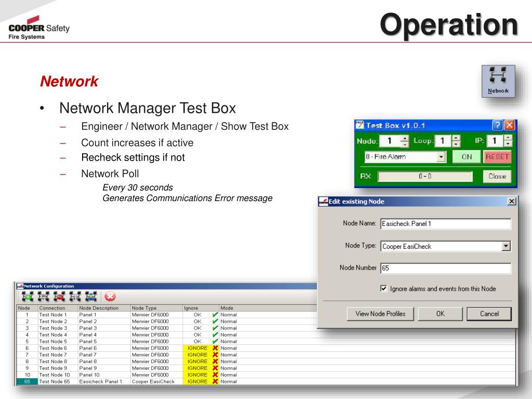The image size is (532, 399).
Task: Click the Ignore column header
Action: coord(201,308)
